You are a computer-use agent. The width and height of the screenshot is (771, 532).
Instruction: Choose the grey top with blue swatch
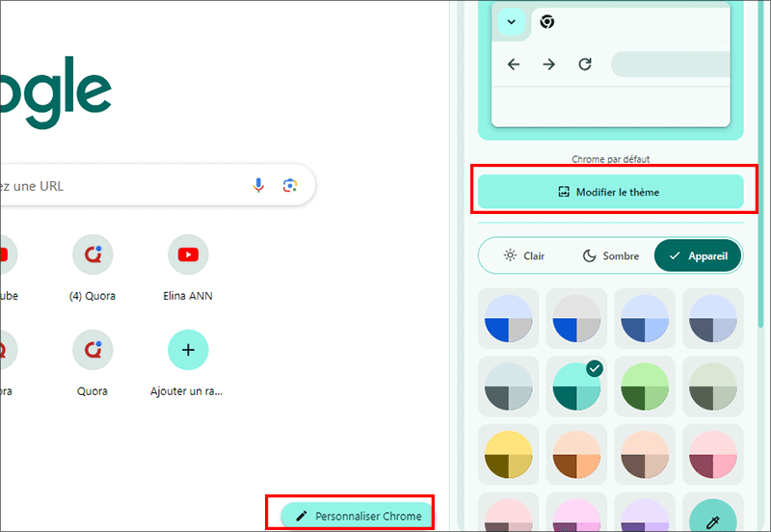coord(576,319)
